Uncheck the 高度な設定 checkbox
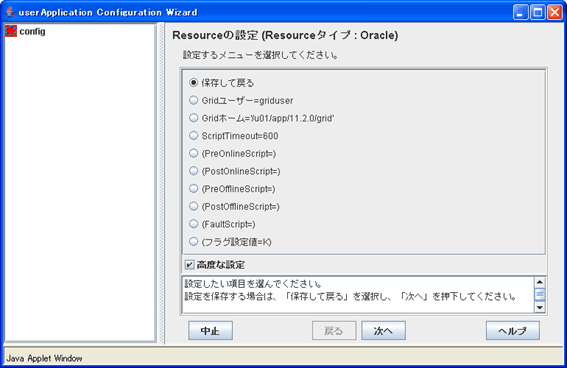 189,265
